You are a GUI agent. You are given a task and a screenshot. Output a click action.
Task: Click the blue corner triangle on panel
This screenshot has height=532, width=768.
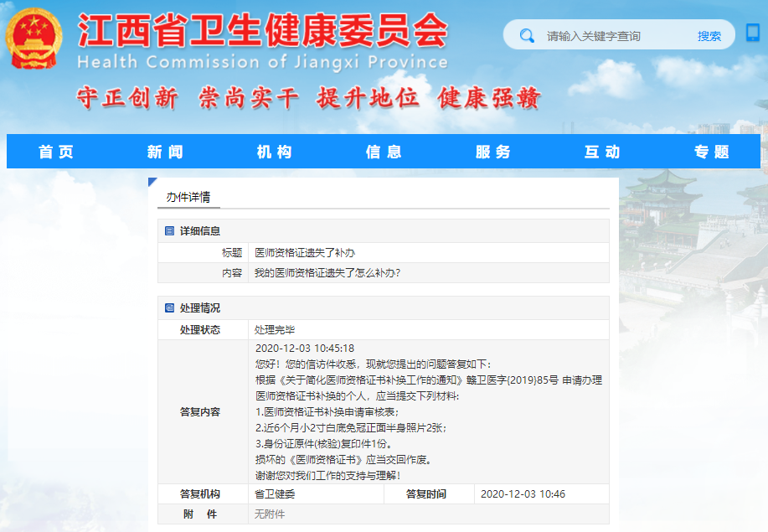[x=152, y=182]
